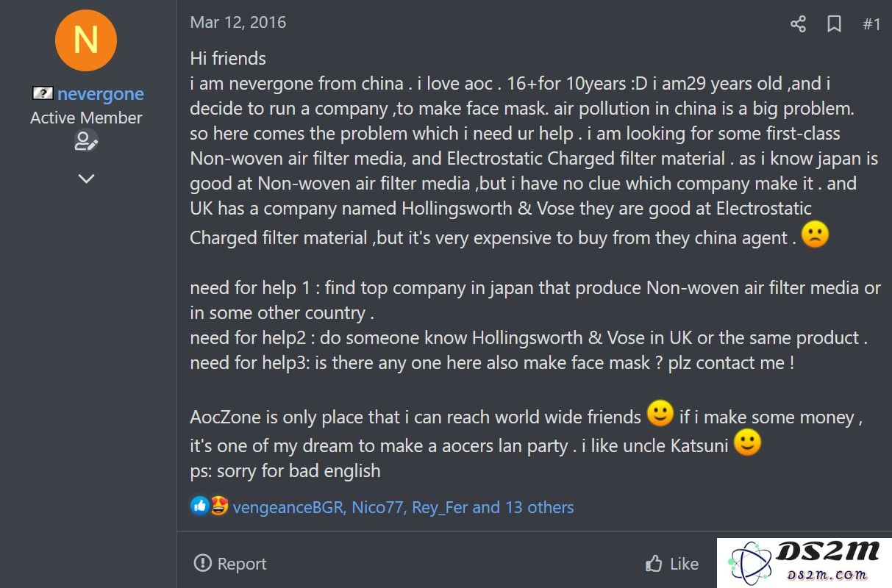Screen dimensions: 892x588
Task: Report this post
Action: [229, 564]
